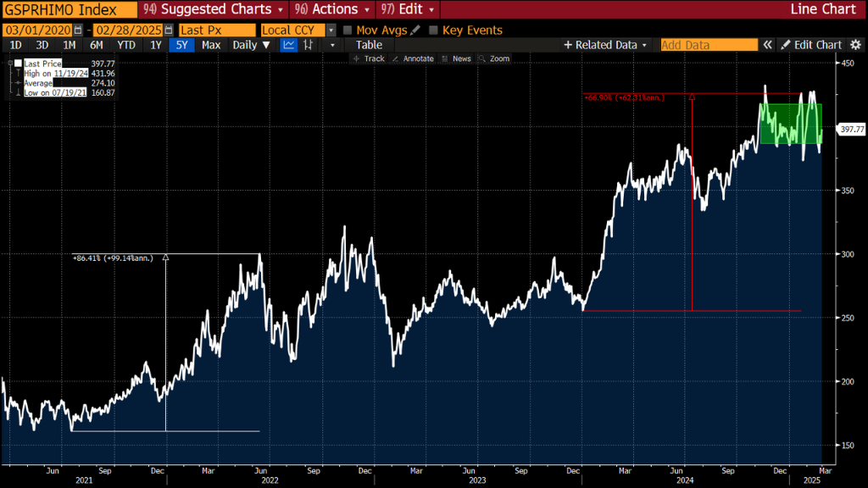Select the Zoom magnifier tool
Image resolution: width=868 pixels, height=488 pixels.
(x=494, y=58)
